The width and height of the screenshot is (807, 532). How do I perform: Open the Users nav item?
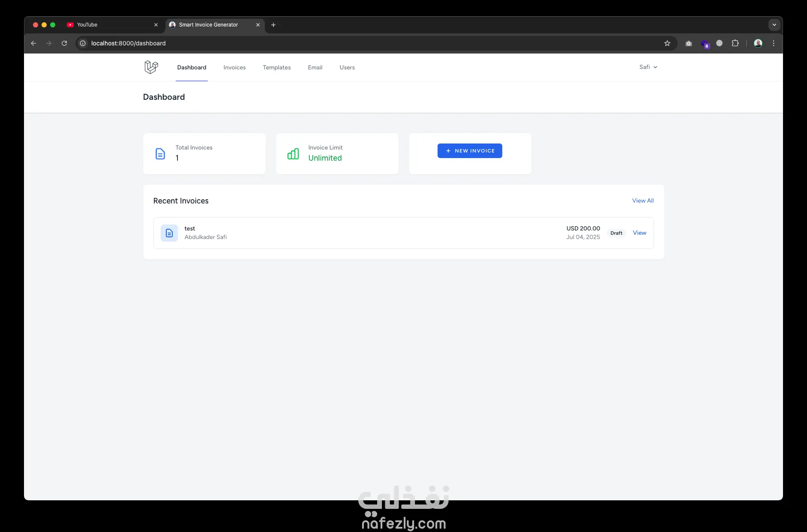pos(347,68)
